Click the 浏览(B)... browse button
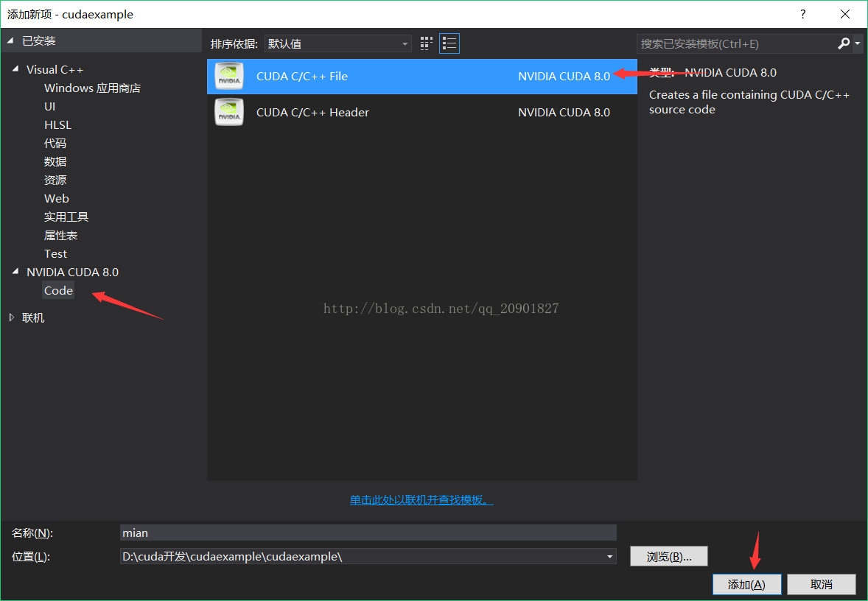 click(x=669, y=556)
